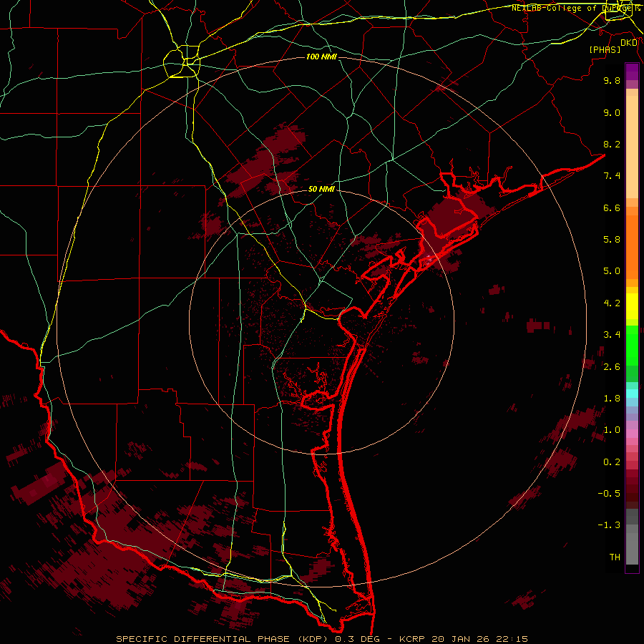This screenshot has width=644, height=644.
Task: Click the "-0.5" scale value
Action: point(609,494)
